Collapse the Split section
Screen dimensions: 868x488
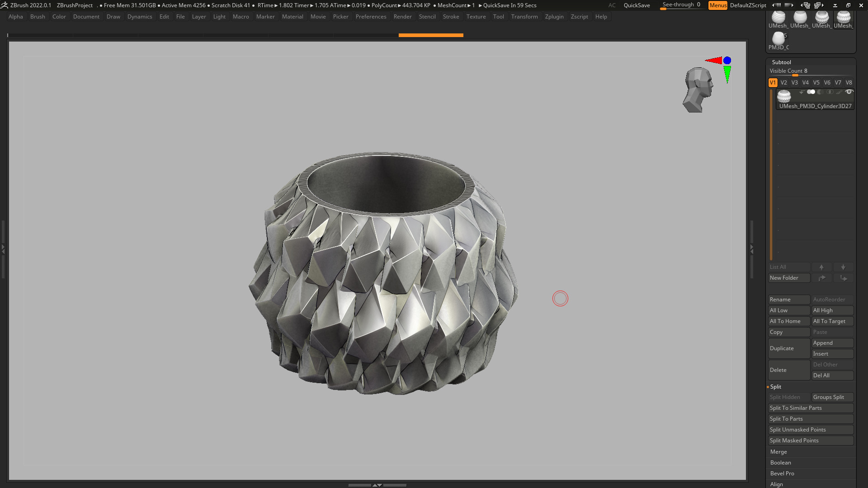coord(775,387)
